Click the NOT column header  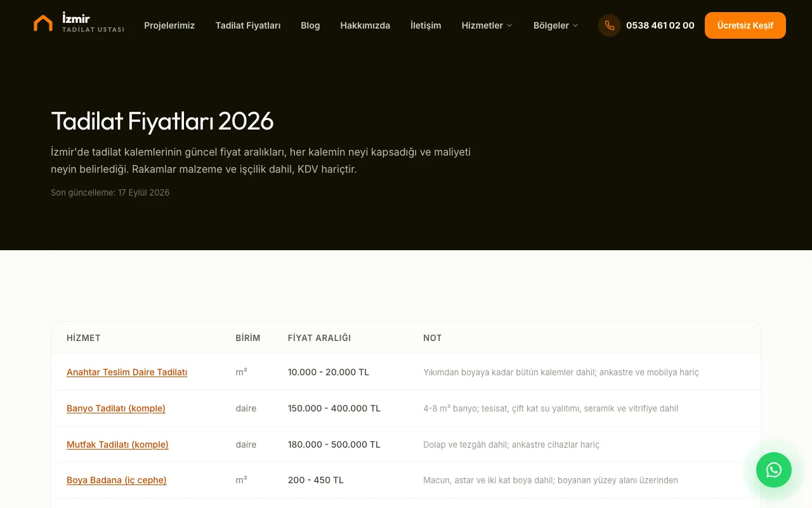click(433, 338)
